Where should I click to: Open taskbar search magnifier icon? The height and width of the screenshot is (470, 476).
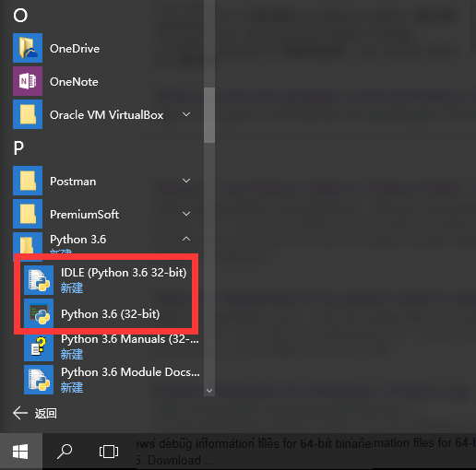pos(65,452)
